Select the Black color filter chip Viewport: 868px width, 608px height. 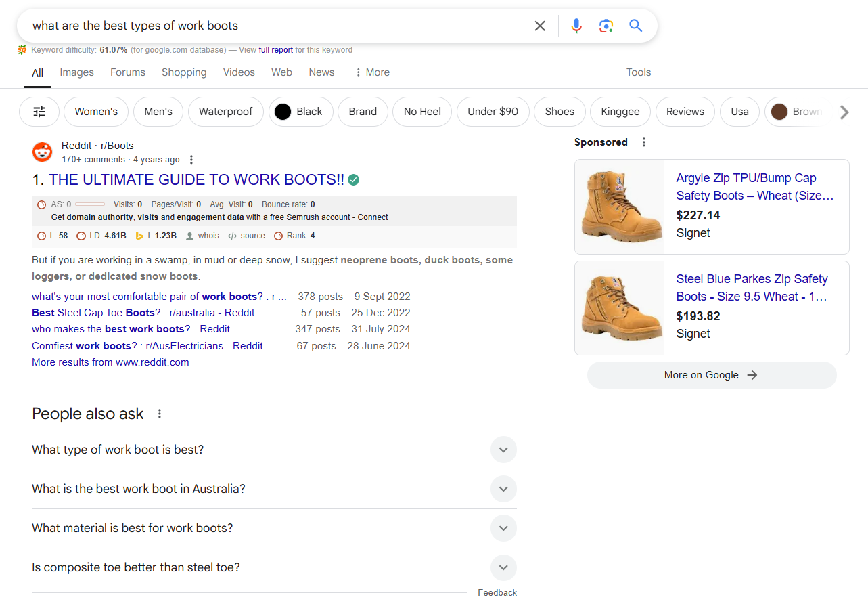(x=301, y=112)
